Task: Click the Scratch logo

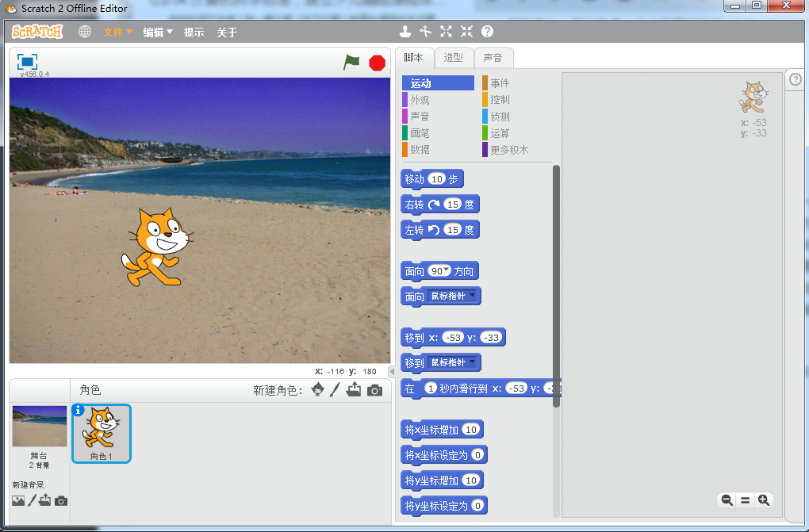Action: pos(37,32)
